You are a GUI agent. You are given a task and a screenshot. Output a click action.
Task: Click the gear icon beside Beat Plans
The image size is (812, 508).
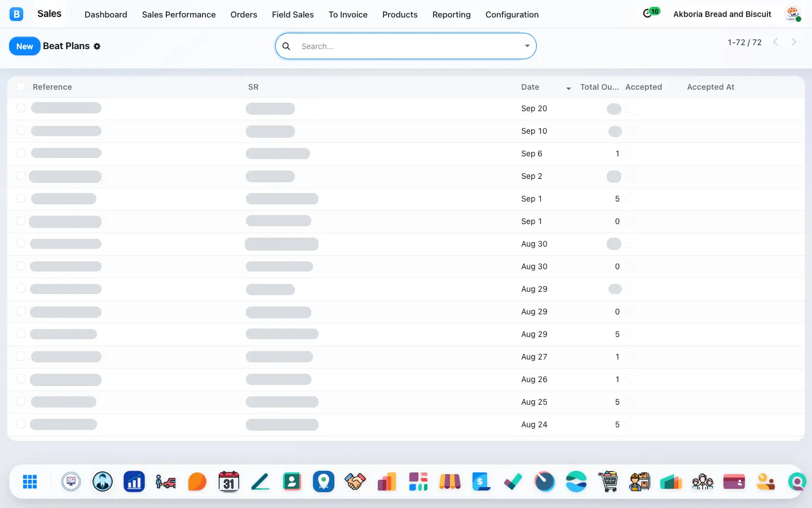97,46
